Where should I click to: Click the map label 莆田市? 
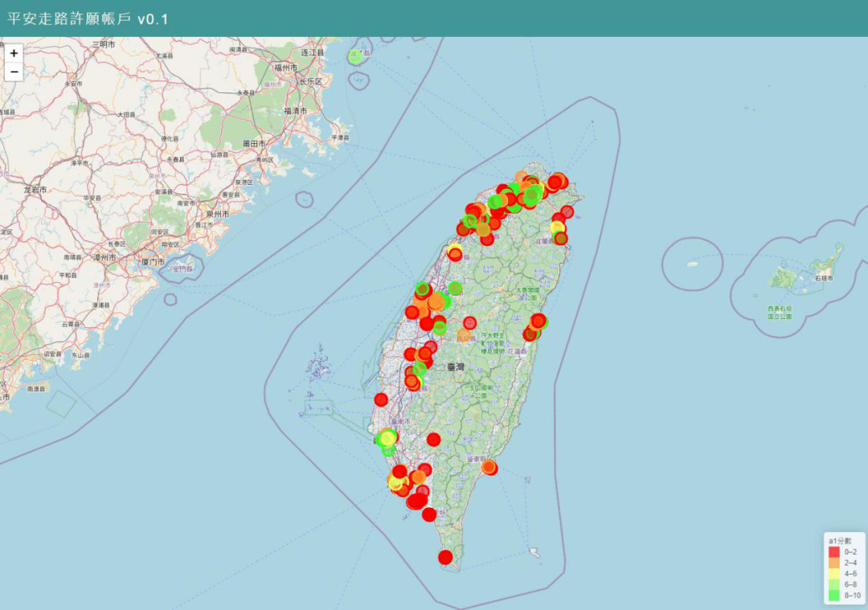[x=253, y=143]
